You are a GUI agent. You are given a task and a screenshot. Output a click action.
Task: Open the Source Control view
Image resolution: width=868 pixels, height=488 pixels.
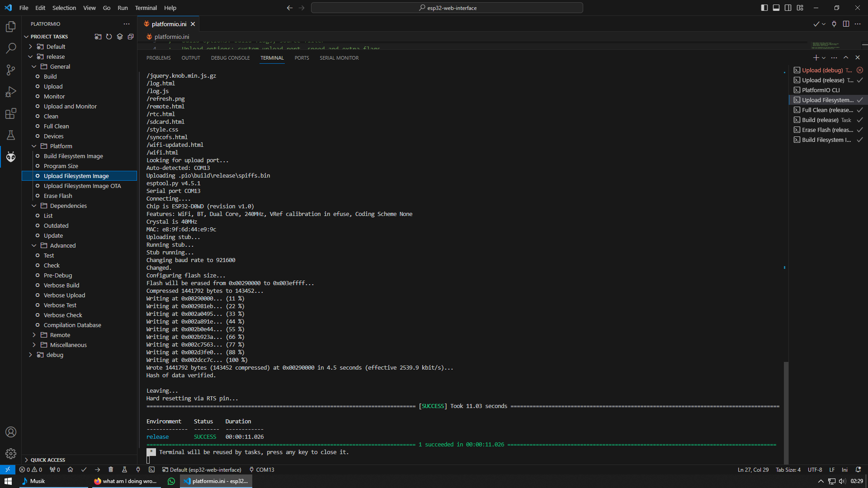(11, 70)
